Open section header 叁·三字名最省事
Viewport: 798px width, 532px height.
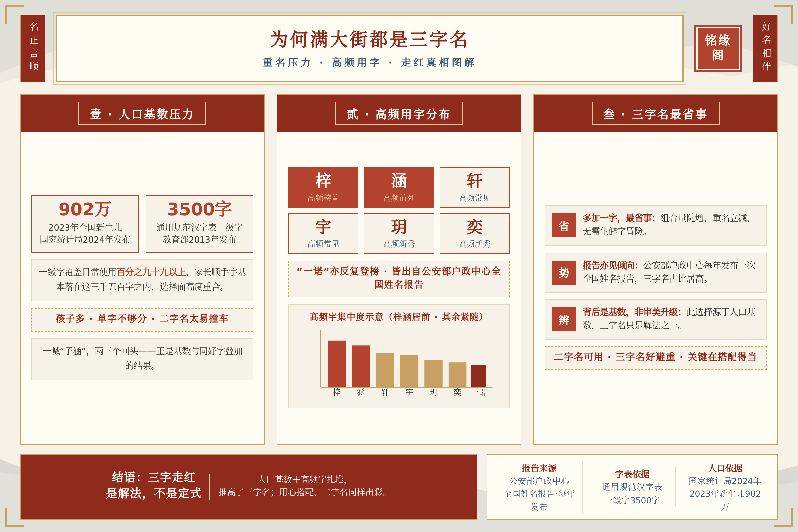click(655, 114)
